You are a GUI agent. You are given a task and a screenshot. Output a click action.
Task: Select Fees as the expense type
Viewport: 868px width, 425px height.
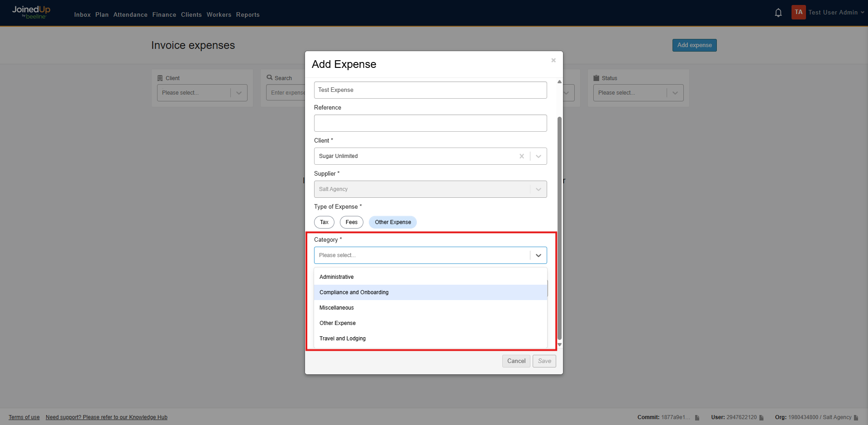351,222
